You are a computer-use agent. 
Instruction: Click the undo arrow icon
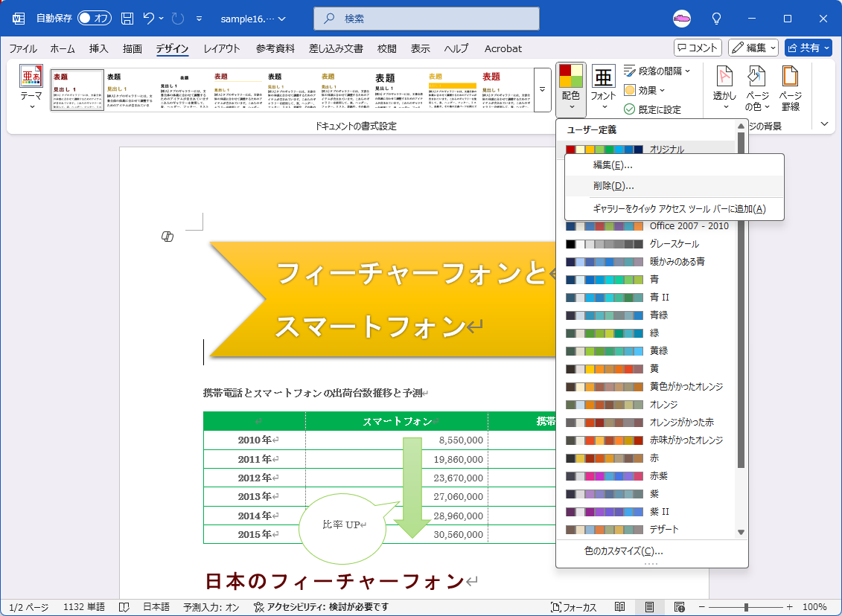click(x=149, y=19)
